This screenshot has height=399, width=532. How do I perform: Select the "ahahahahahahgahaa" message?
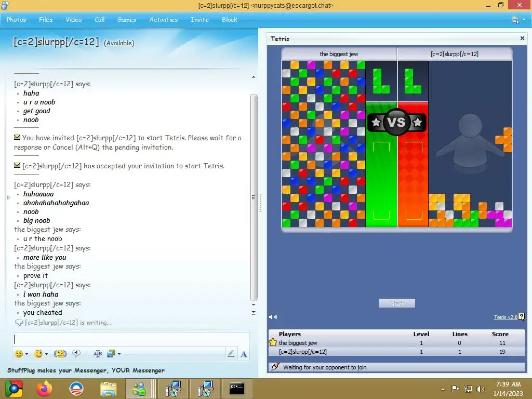56,203
